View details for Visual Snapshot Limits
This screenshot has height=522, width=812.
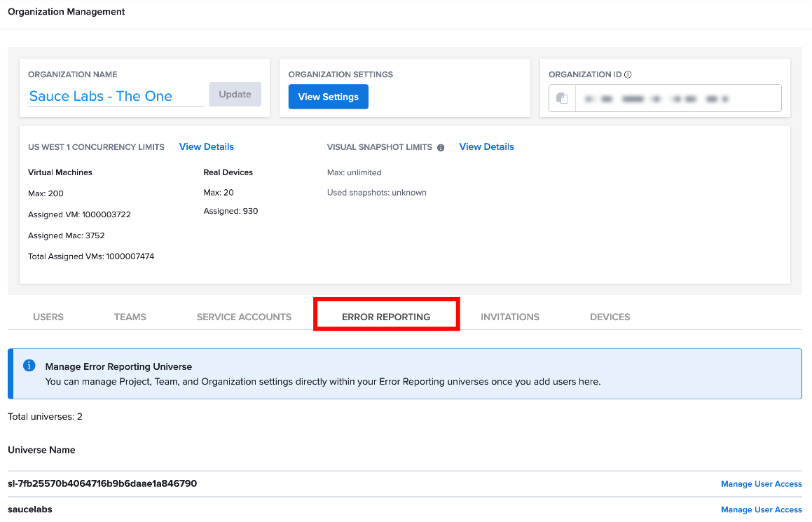[487, 146]
